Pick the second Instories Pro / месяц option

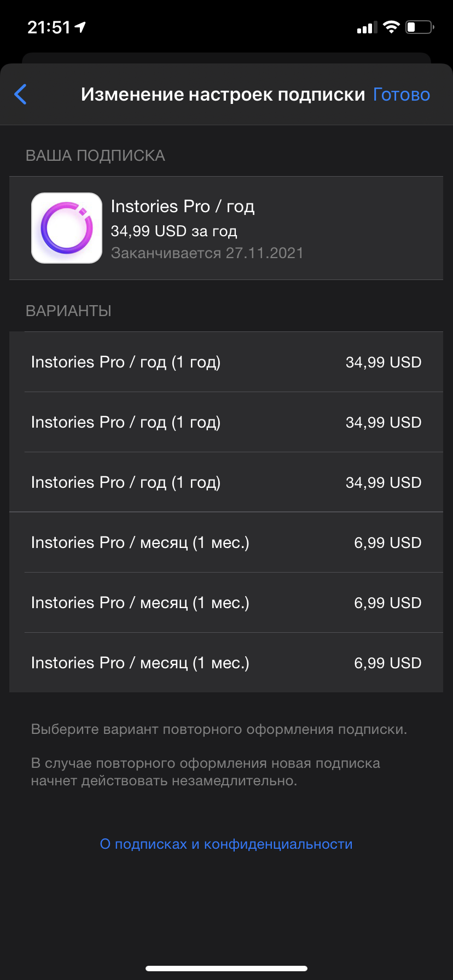(226, 603)
